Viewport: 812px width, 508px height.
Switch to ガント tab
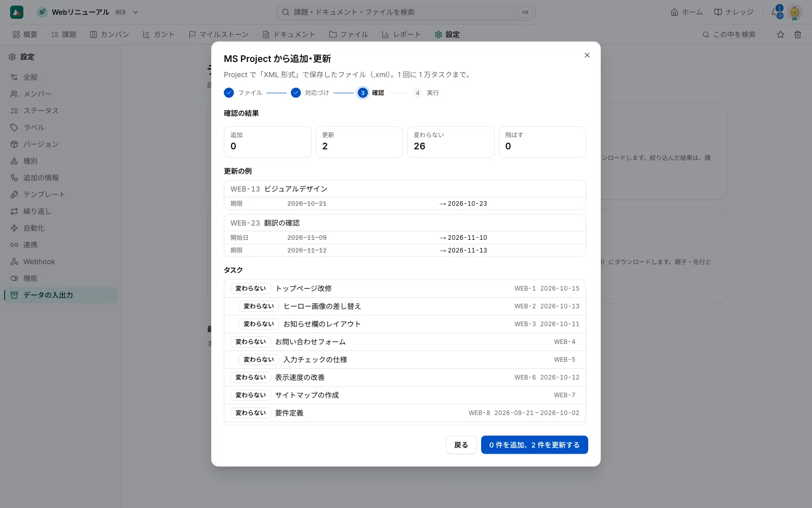pyautogui.click(x=158, y=35)
